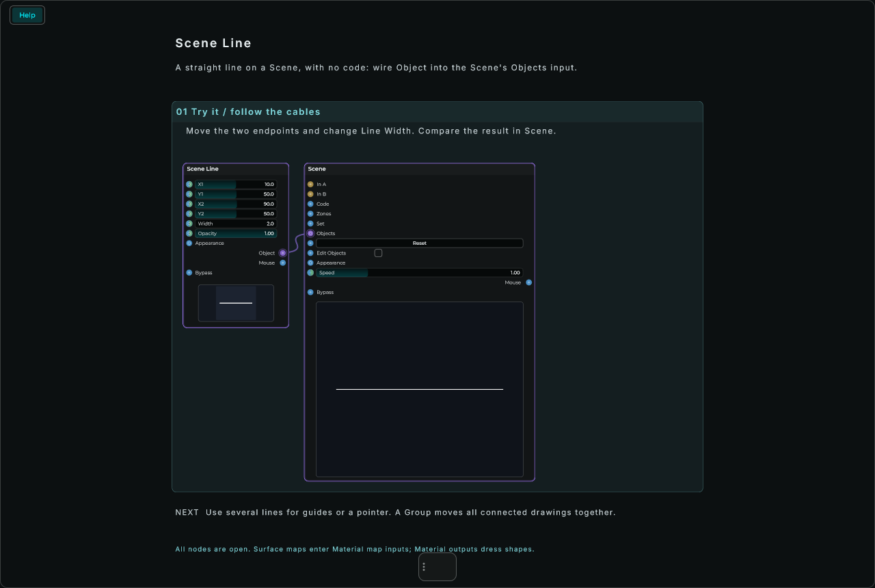
Task: Click the Opacity slider showing 1.00
Action: [236, 233]
